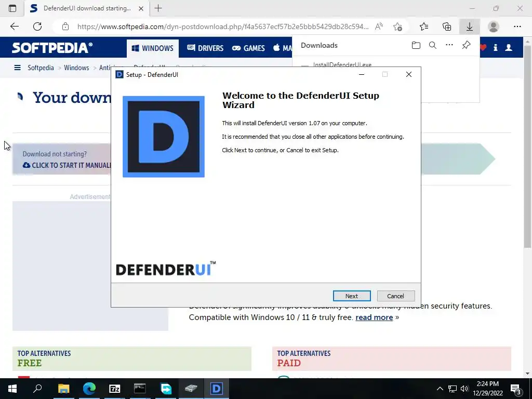Go back in the Edge browser
532x399 pixels.
[x=14, y=26]
